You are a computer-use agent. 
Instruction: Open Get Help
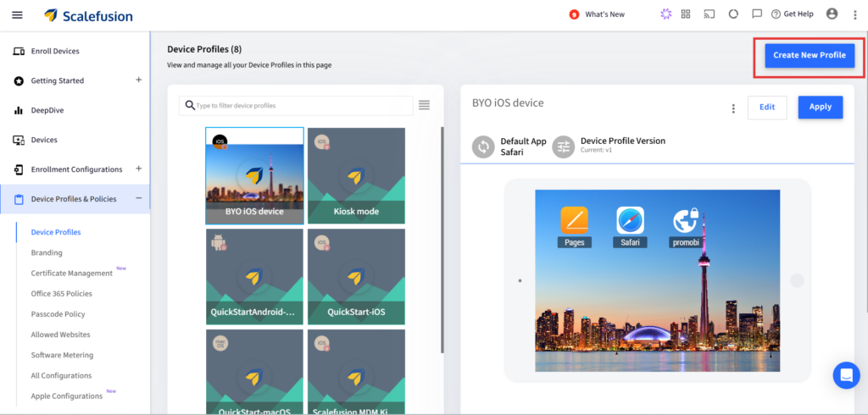point(793,14)
